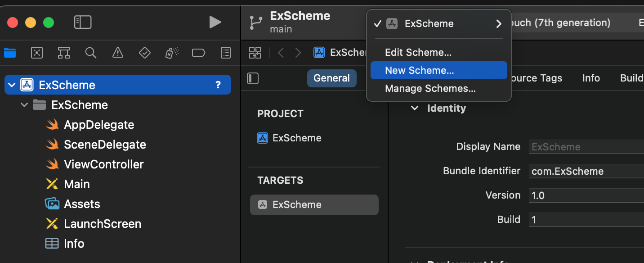Open the Issue navigator warning icon
The height and width of the screenshot is (263, 644).
click(118, 53)
